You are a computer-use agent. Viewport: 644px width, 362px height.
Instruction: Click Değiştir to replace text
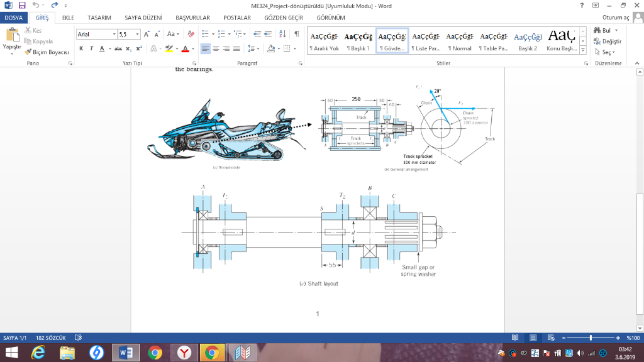(x=608, y=41)
